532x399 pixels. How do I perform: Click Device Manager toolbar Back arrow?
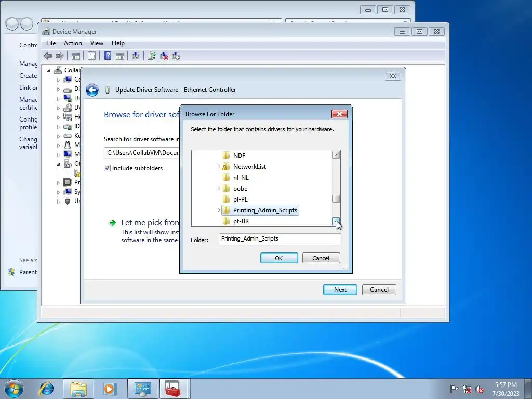click(x=48, y=56)
